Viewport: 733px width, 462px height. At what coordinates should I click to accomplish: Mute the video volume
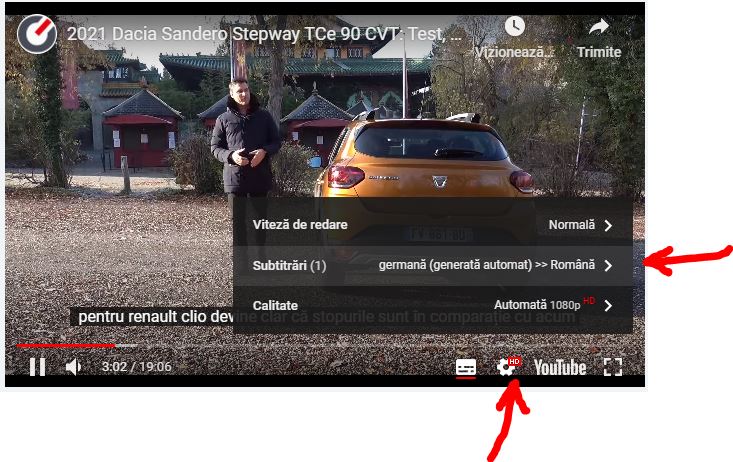(73, 367)
